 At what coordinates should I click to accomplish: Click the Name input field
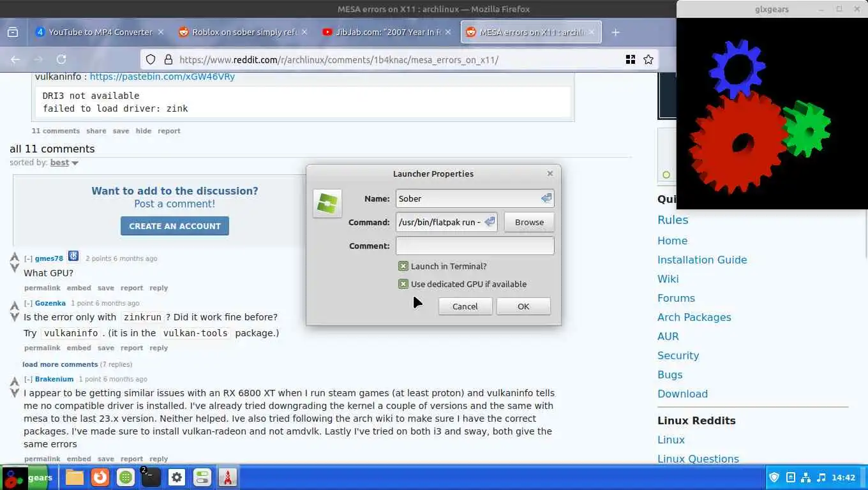[475, 198]
